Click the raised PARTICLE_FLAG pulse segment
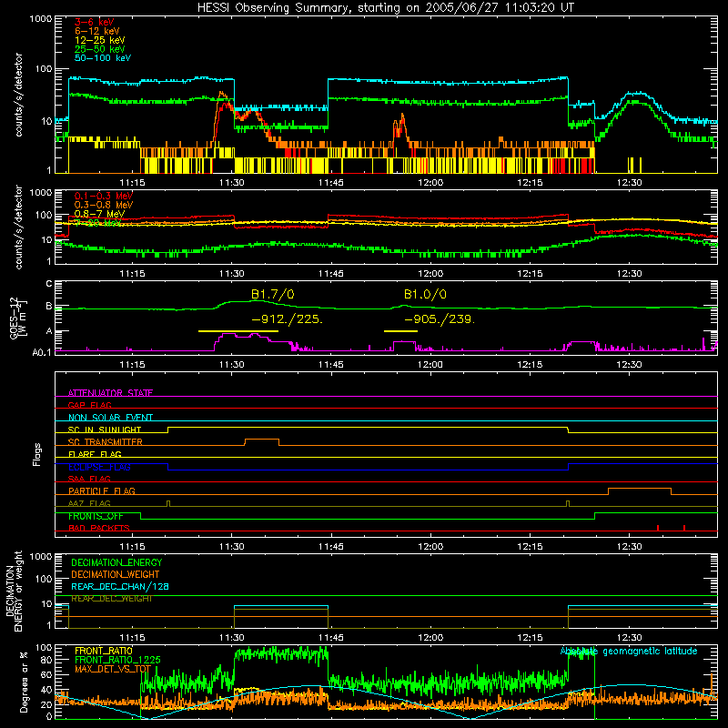This screenshot has height=728, width=728. (x=640, y=489)
